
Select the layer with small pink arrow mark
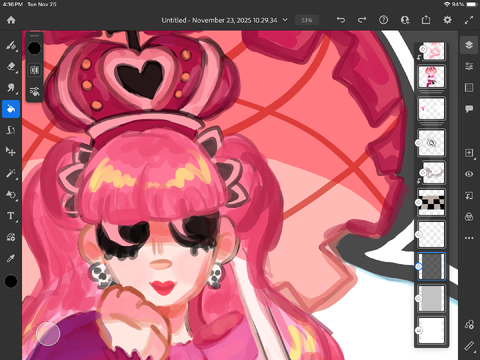tap(431, 108)
